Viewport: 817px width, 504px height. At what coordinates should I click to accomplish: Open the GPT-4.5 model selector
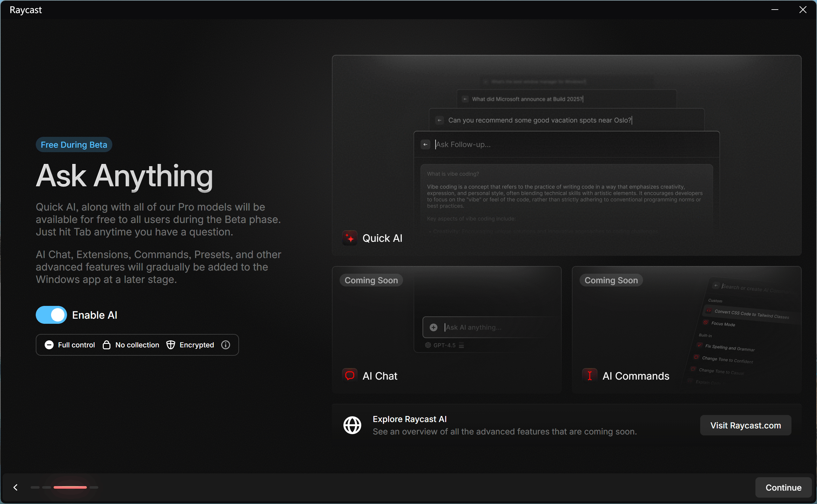click(x=444, y=345)
